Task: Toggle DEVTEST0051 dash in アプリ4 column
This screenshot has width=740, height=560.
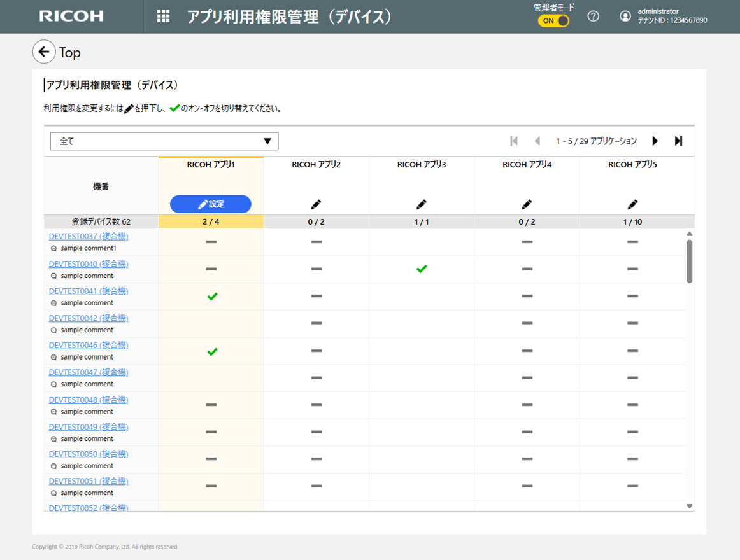Action: coord(527,486)
